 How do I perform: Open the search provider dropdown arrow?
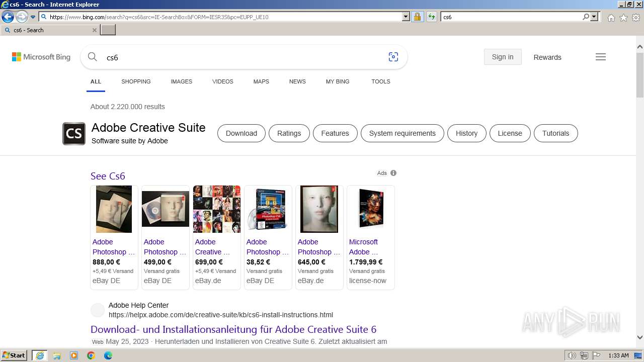coord(594,17)
